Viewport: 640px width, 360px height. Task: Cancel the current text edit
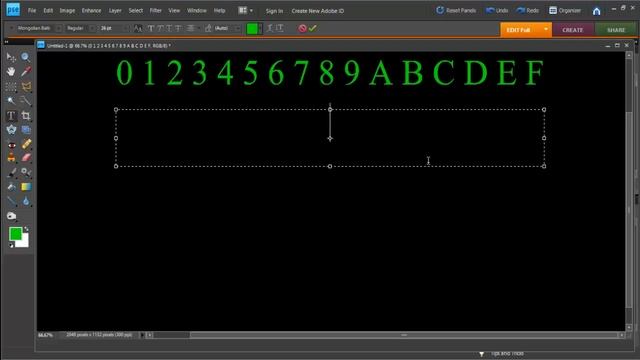[x=302, y=28]
